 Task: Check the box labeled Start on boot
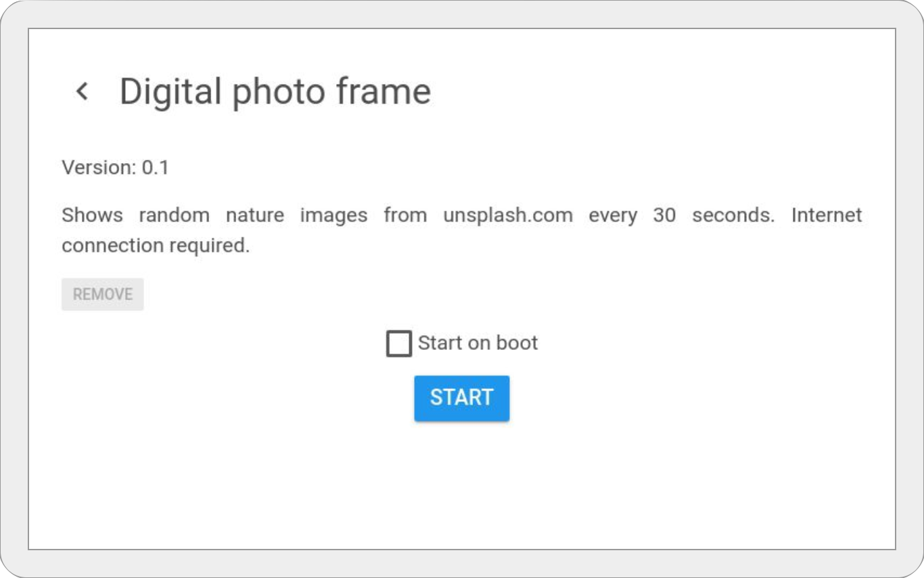tap(398, 343)
